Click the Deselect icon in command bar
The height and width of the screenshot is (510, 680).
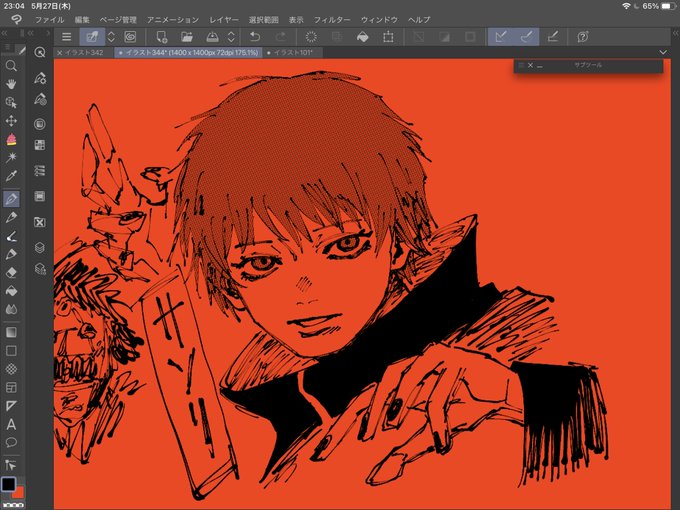(419, 37)
